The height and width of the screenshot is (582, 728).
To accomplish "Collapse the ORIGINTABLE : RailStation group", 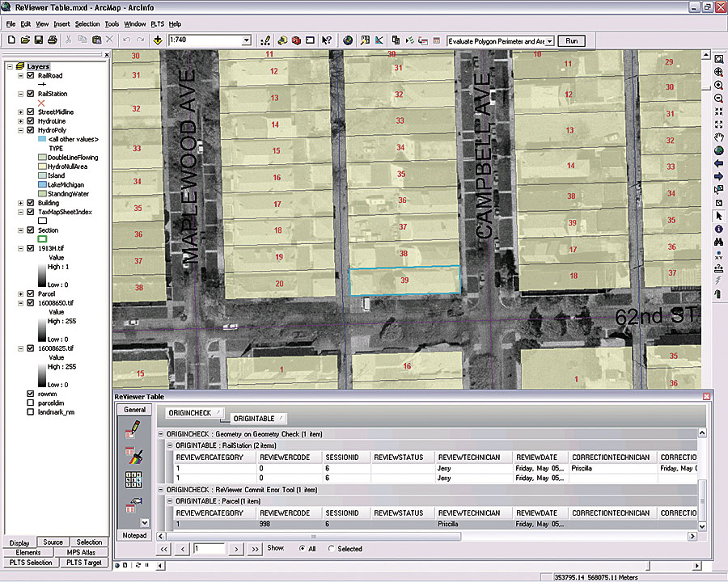I will coord(170,445).
